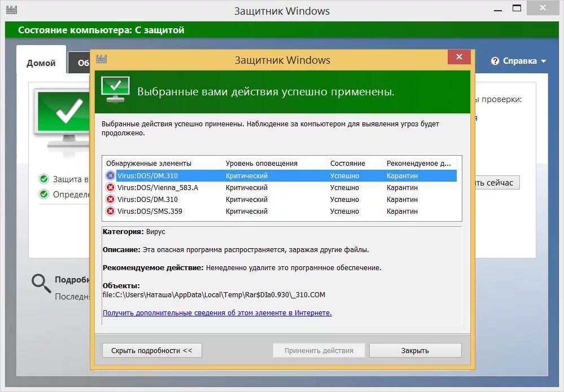Image resolution: width=564 pixels, height=392 pixels.
Task: Open the Справка dropdown arrow
Action: point(544,61)
